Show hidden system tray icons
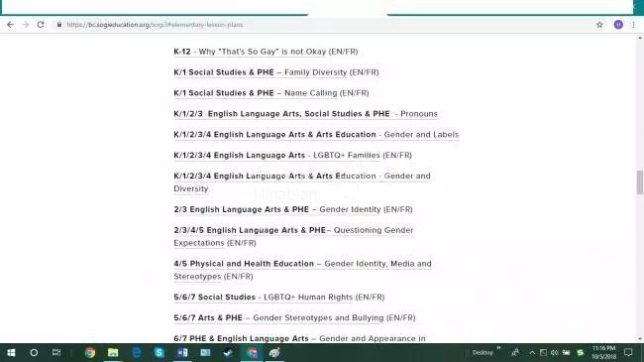This screenshot has height=362, width=644. point(532,352)
